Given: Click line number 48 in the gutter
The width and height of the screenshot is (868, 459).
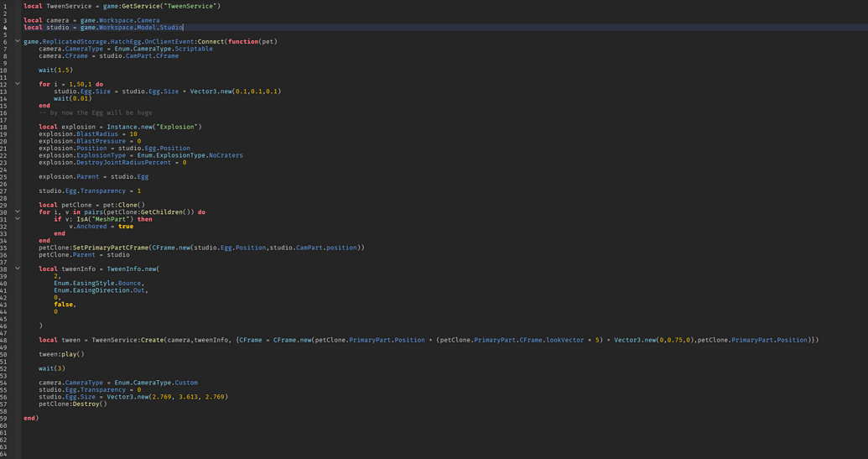Looking at the screenshot, I should (5, 340).
